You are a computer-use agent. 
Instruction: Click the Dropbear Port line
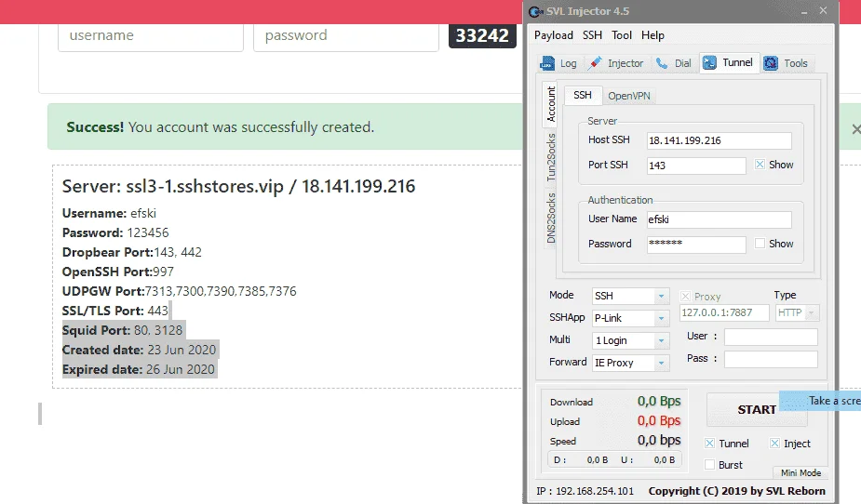point(132,252)
